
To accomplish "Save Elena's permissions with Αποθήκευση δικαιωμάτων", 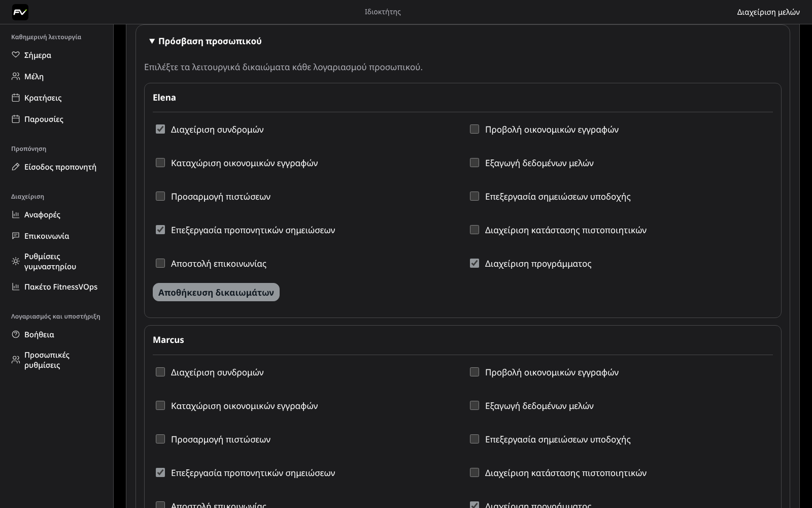I will tap(216, 292).
